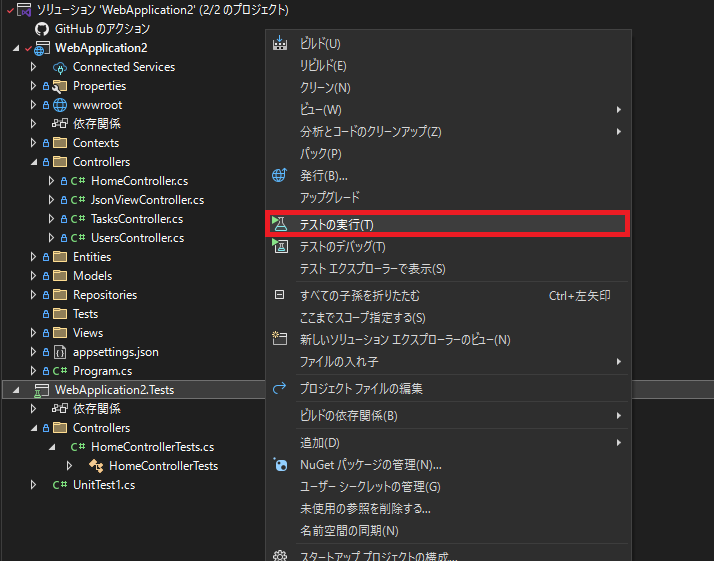This screenshot has width=714, height=561.
Task: Click the NuGet package icon in the menu
Action: coord(280,464)
